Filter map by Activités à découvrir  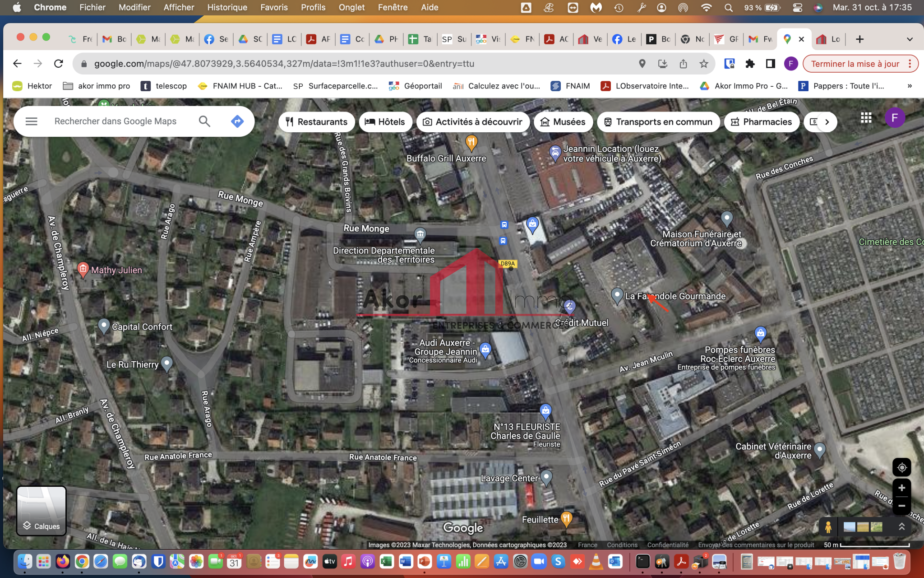(473, 122)
